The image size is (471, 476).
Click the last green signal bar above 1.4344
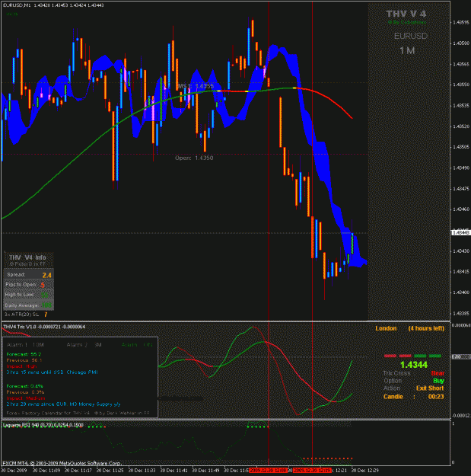[435, 356]
